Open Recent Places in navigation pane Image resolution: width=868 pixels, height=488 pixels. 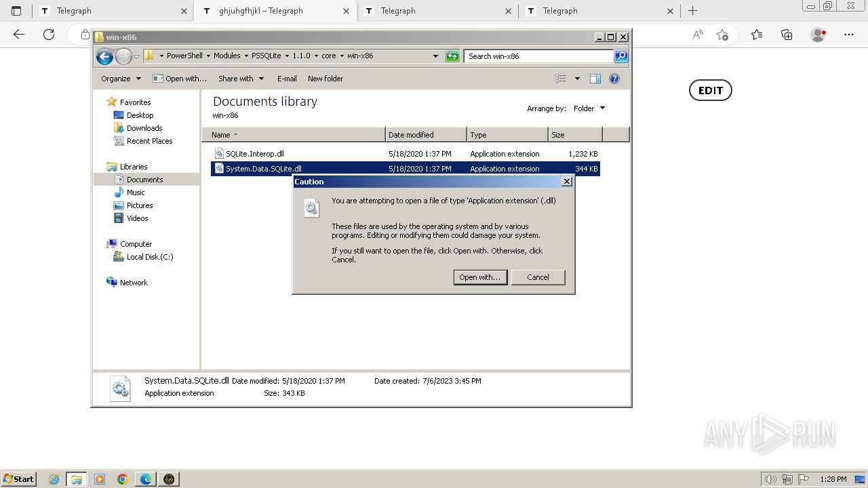[x=149, y=141]
